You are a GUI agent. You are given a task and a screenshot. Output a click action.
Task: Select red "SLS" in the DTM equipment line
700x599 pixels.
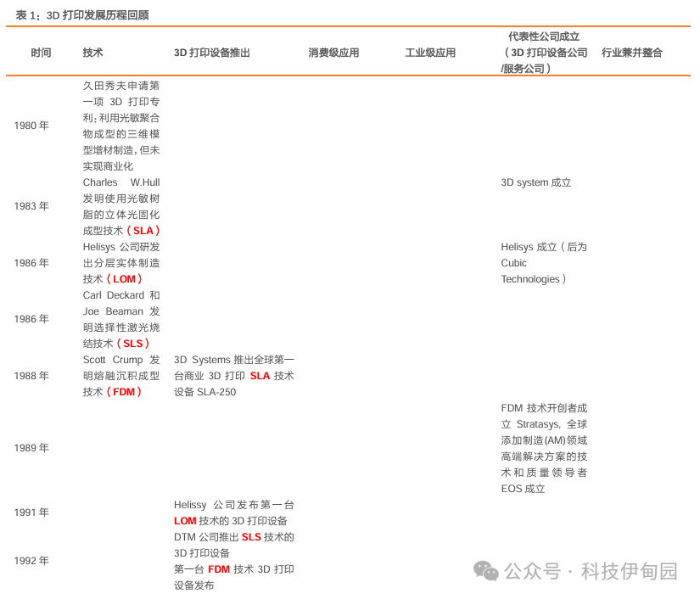click(x=251, y=537)
